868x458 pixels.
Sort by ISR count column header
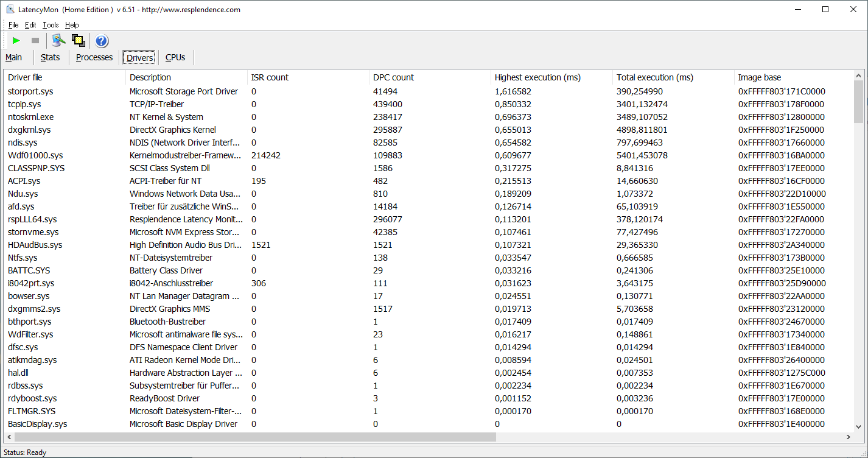point(309,77)
